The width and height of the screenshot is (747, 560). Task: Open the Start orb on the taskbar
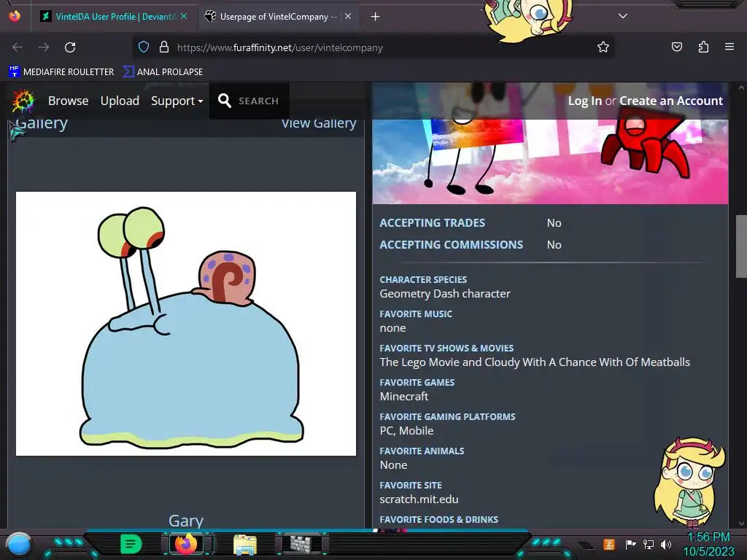[x=19, y=545]
